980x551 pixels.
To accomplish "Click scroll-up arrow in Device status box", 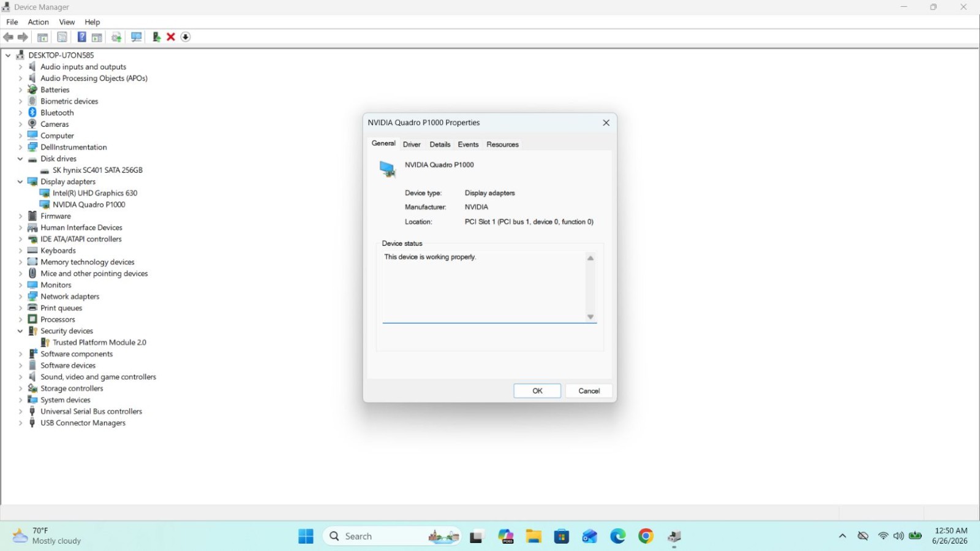I will pyautogui.click(x=590, y=258).
